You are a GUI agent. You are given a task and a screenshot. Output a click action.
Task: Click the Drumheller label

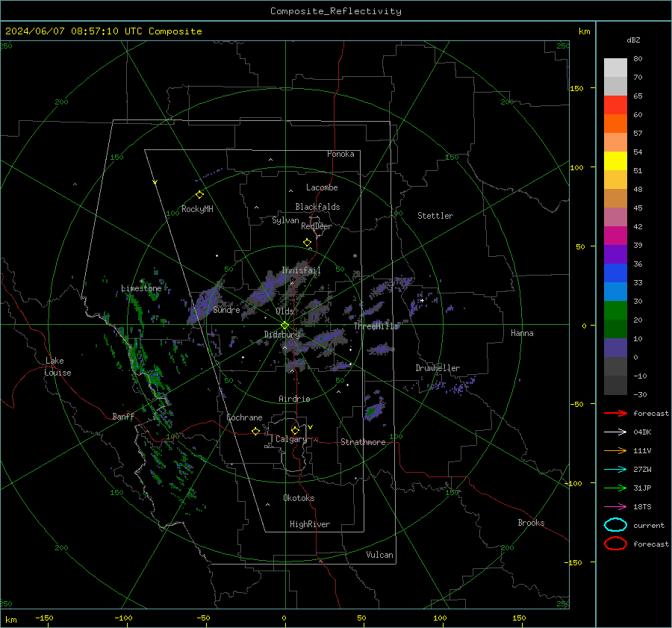[438, 368]
